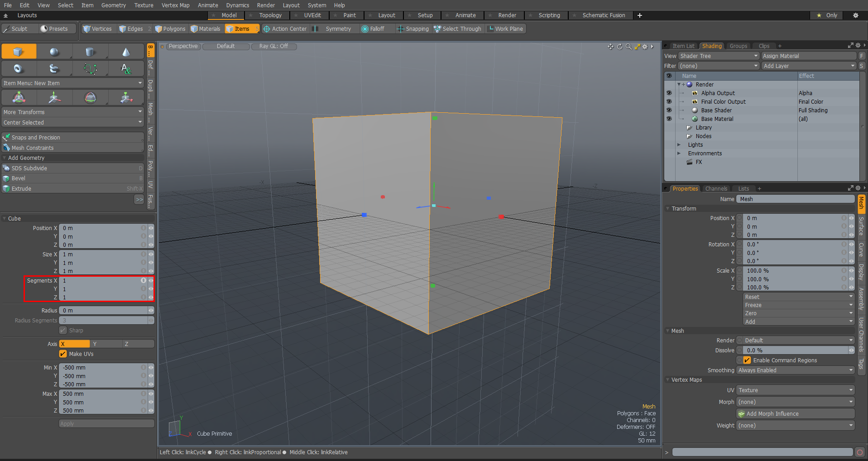Click the viewport zoom magnifier icon
868x461 pixels.
(x=628, y=46)
